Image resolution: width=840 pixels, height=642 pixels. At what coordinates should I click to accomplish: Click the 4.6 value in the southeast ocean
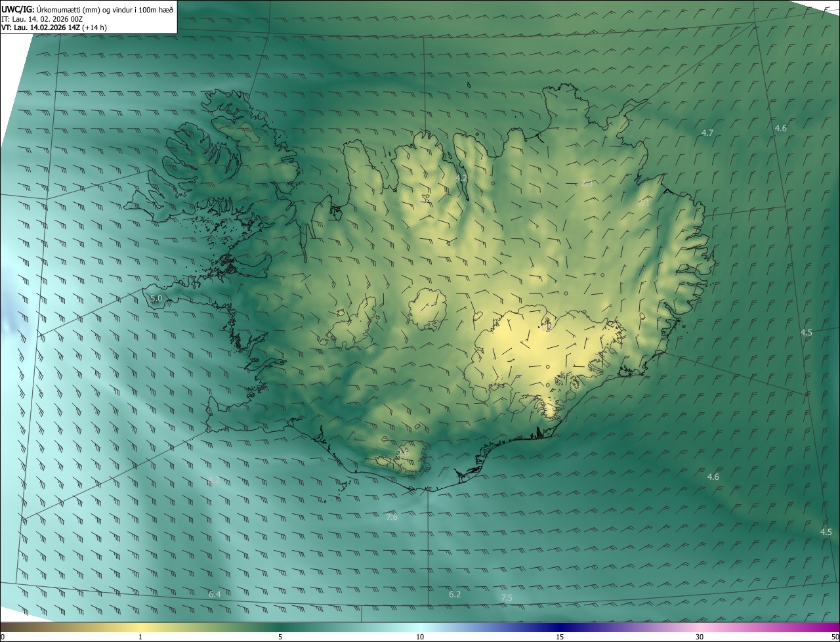point(713,477)
